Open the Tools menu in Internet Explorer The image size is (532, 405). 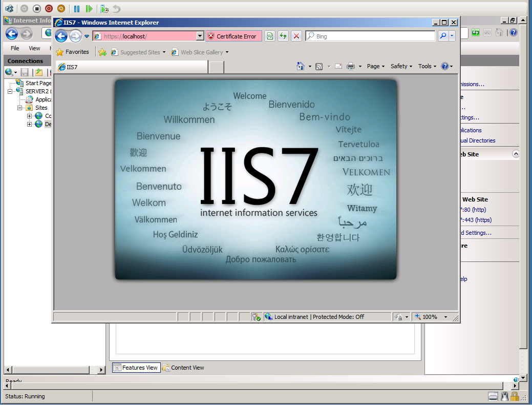(x=427, y=66)
